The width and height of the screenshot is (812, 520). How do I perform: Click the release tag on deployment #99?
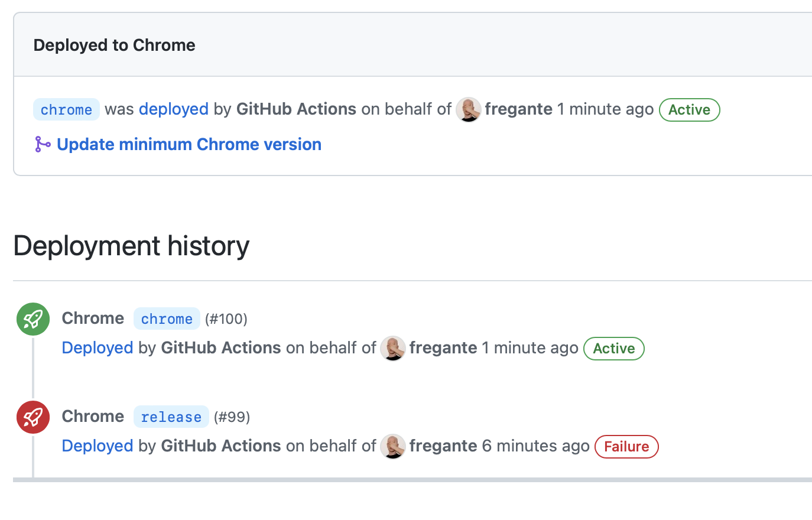[171, 417]
